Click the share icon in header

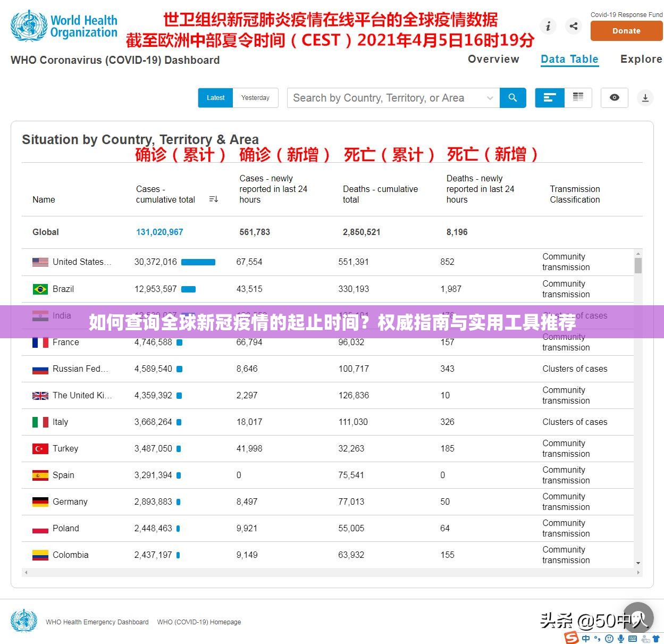click(x=574, y=26)
